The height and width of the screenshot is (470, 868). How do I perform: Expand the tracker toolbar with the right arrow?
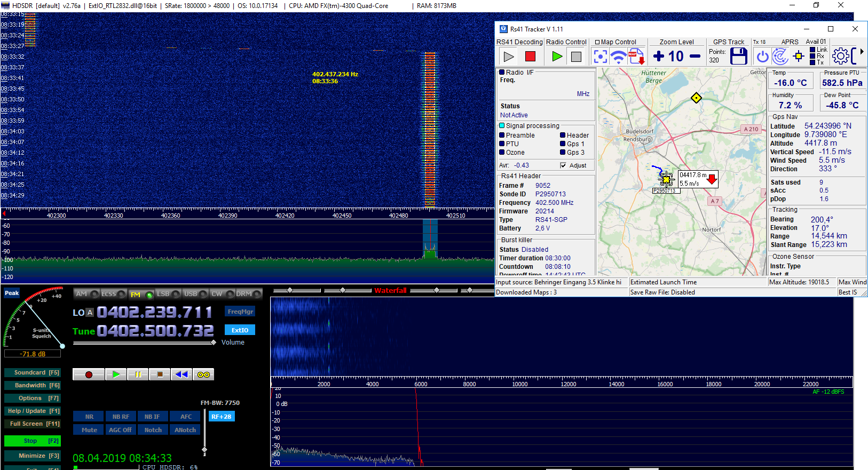point(862,52)
